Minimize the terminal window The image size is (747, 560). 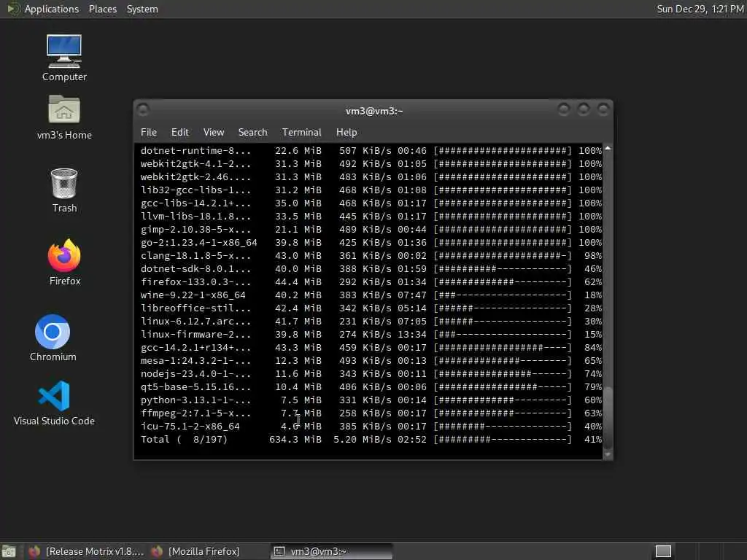click(x=564, y=110)
